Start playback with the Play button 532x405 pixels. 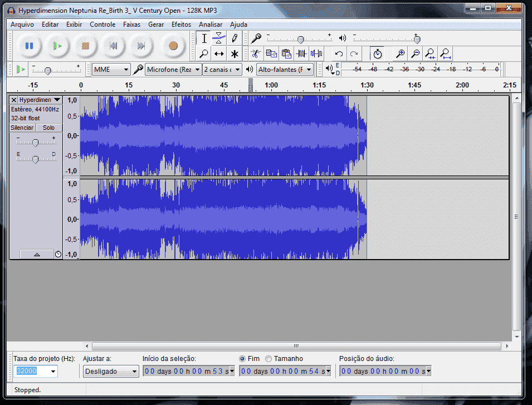[57, 46]
